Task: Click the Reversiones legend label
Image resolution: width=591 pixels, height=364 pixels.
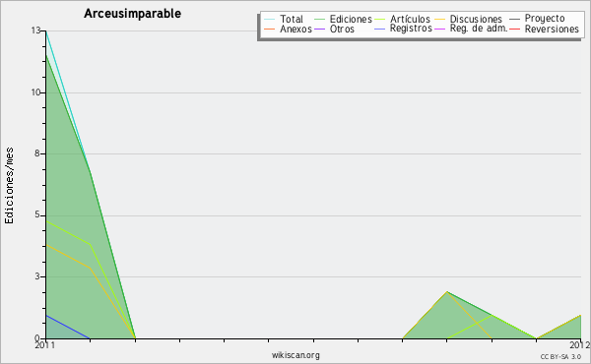Action: (552, 29)
